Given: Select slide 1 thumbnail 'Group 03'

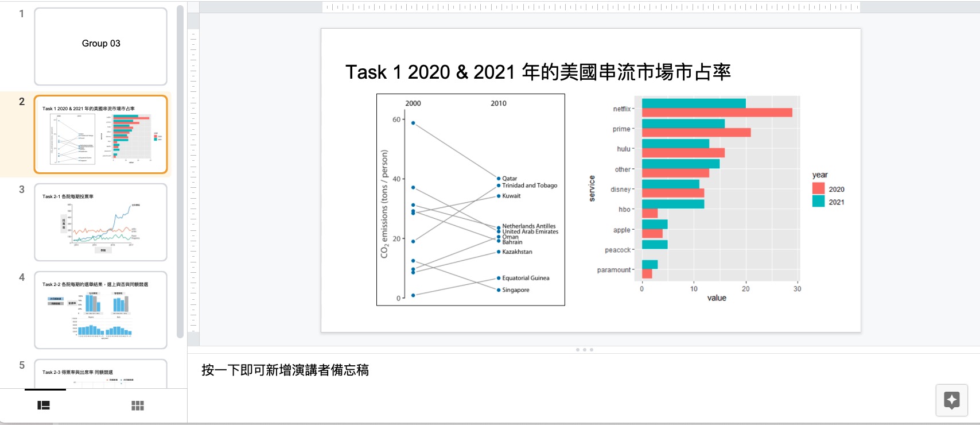Looking at the screenshot, I should point(101,47).
